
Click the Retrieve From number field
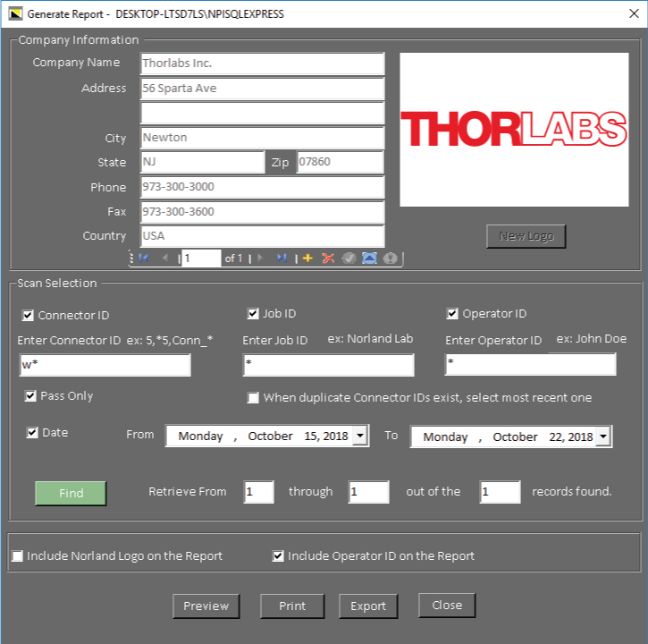point(258,492)
